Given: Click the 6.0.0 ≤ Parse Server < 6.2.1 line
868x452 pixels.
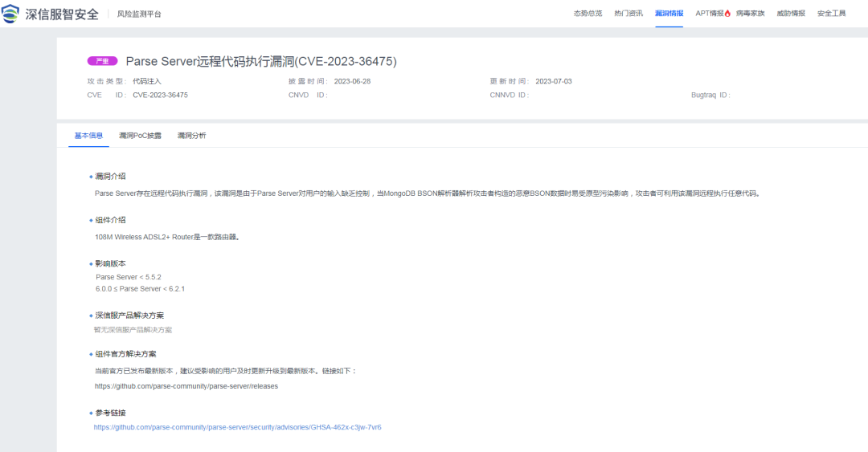Looking at the screenshot, I should pos(140,289).
